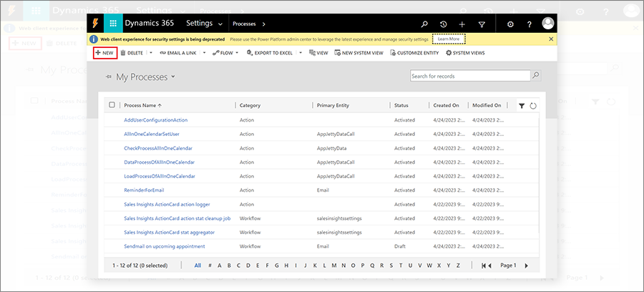This screenshot has width=644, height=292.
Task: Click Draft status of Sendmail row
Action: click(399, 246)
